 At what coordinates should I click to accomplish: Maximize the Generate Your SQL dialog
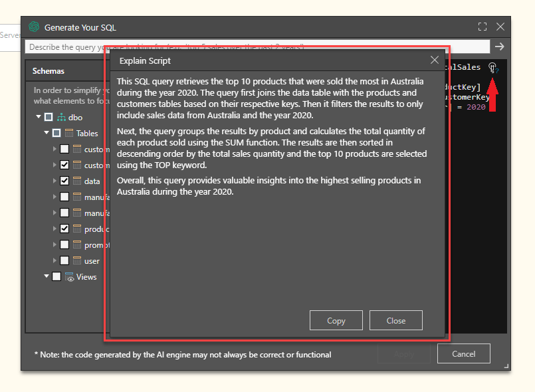[482, 27]
